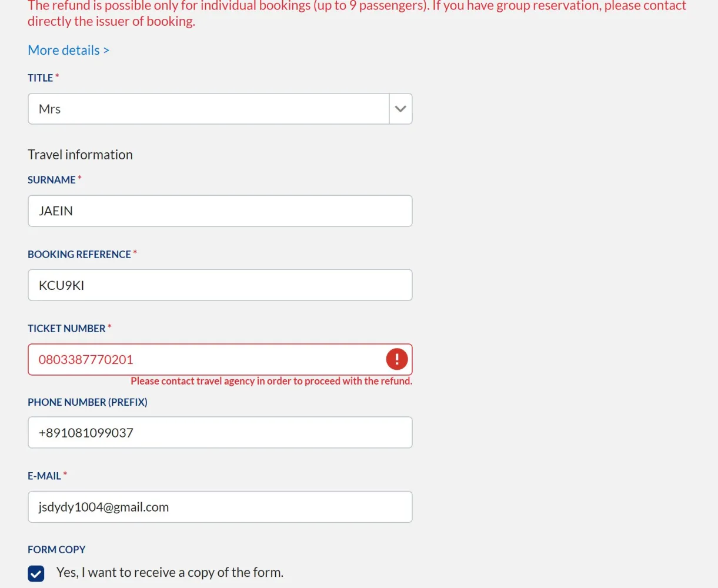Open the More details link
The height and width of the screenshot is (588, 718).
tap(68, 51)
